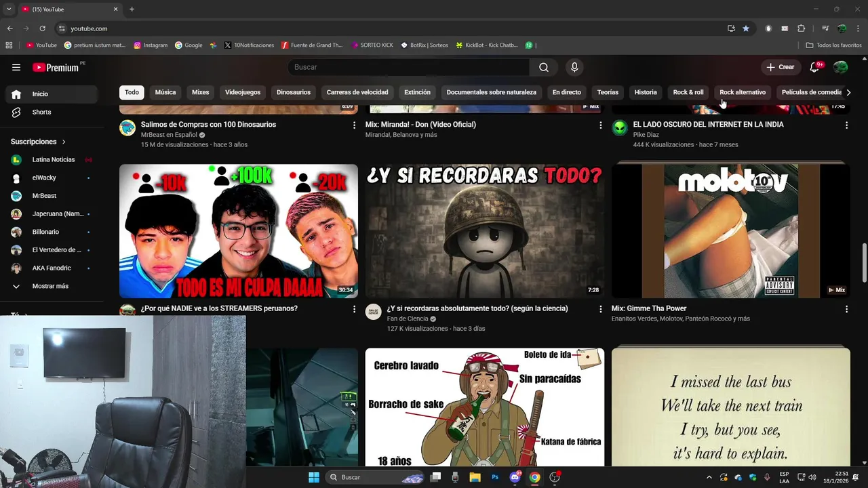Open the Instagram bookmark
The width and height of the screenshot is (868, 488).
[x=151, y=45]
